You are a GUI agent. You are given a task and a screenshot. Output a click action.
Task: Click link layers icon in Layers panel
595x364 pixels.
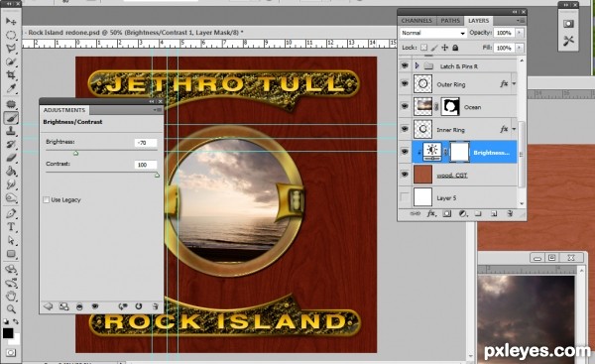coord(416,213)
